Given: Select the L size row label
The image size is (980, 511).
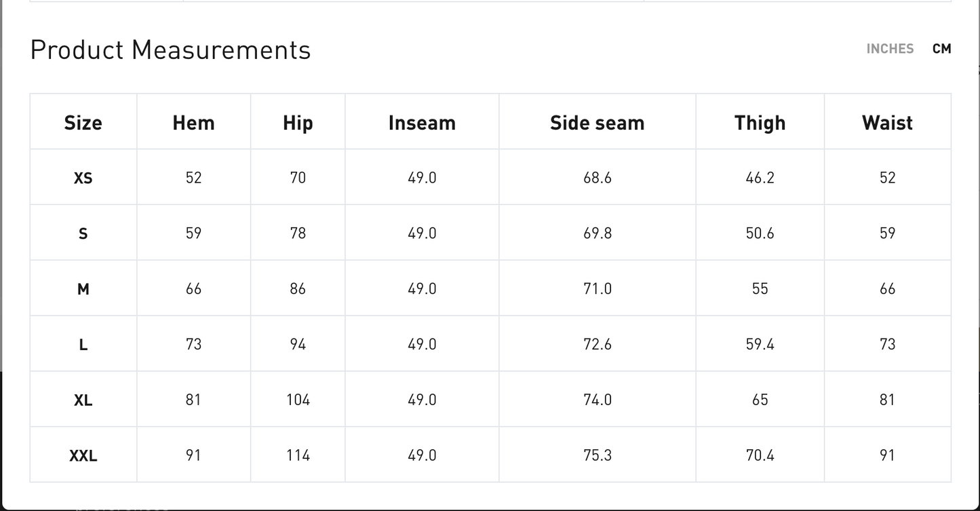Looking at the screenshot, I should [83, 345].
